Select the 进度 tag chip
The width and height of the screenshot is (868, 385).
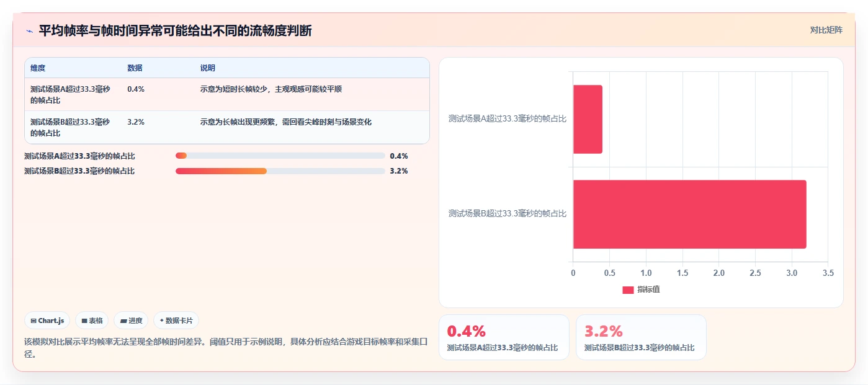click(x=131, y=321)
